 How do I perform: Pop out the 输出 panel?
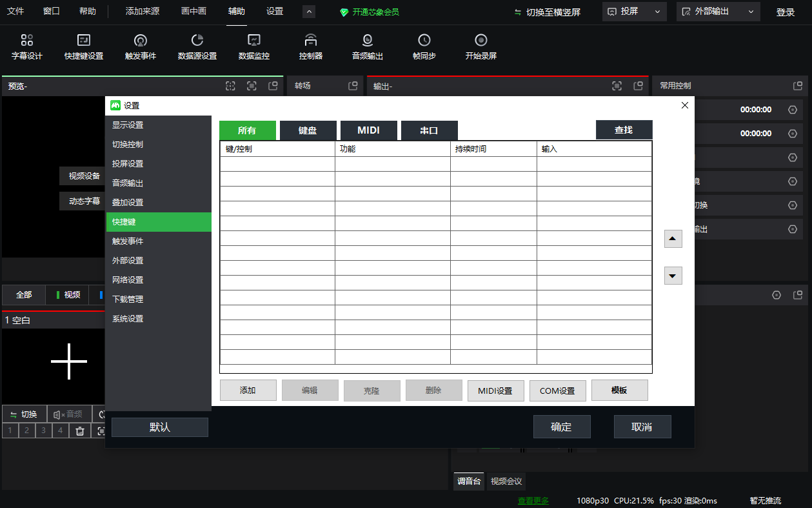(x=639, y=86)
